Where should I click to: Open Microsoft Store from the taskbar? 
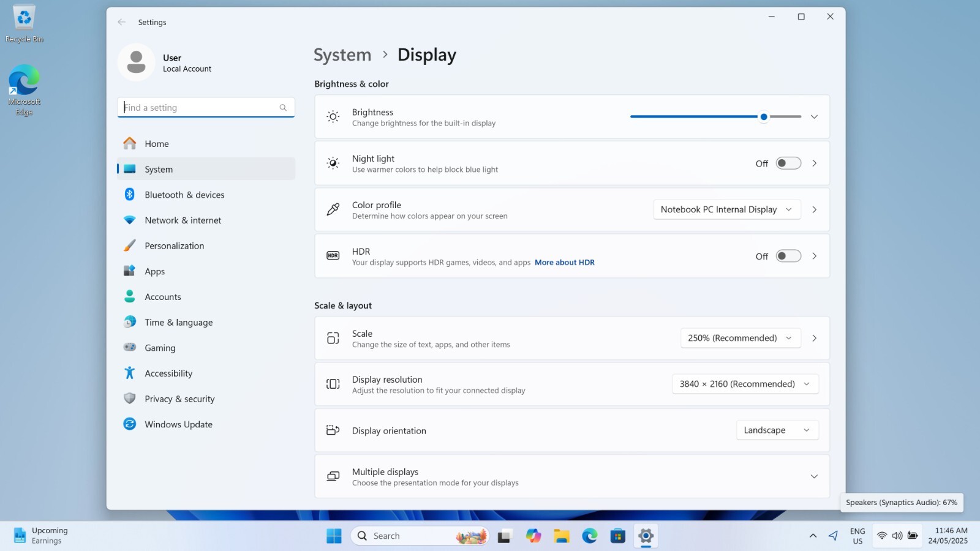617,536
